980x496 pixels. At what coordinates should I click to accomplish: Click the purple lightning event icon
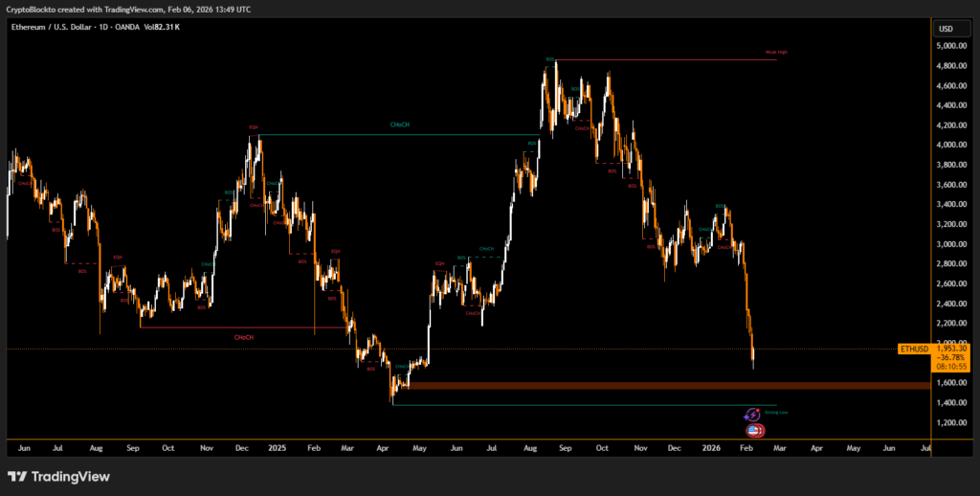[752, 414]
